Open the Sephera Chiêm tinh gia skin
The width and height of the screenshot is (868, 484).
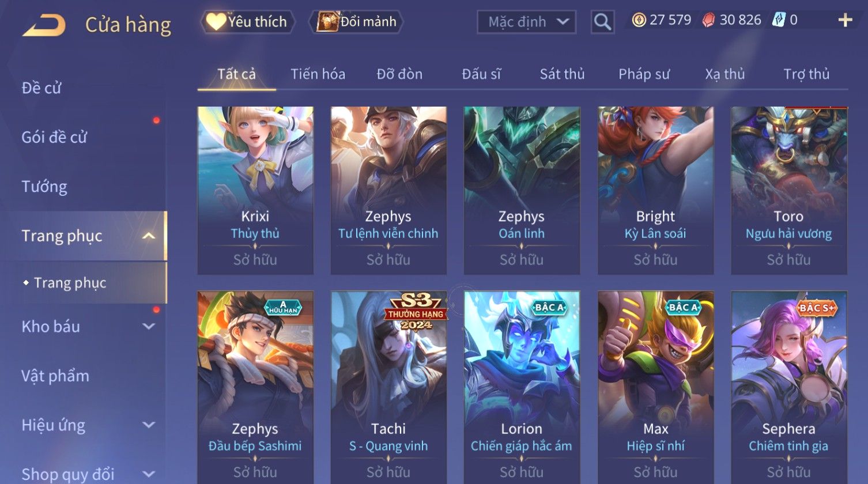coord(789,387)
